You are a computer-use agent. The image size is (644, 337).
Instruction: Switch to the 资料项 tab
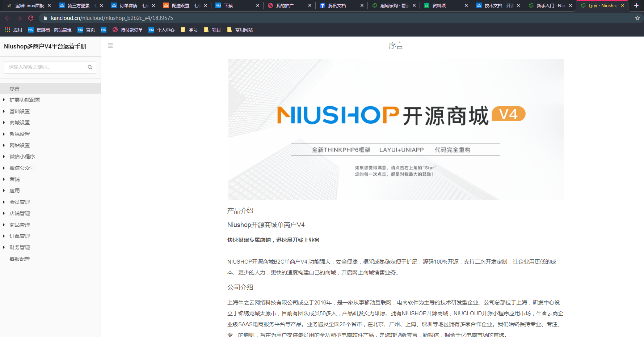446,5
